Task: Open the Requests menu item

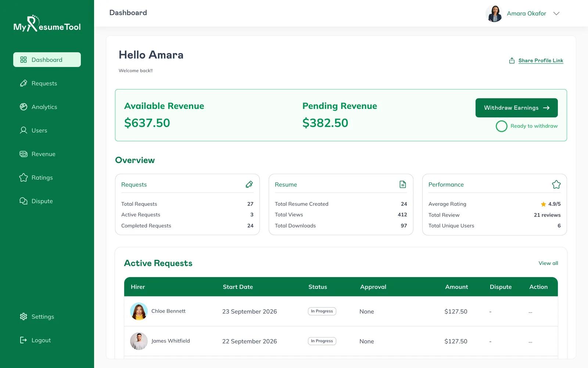Action: (47, 83)
